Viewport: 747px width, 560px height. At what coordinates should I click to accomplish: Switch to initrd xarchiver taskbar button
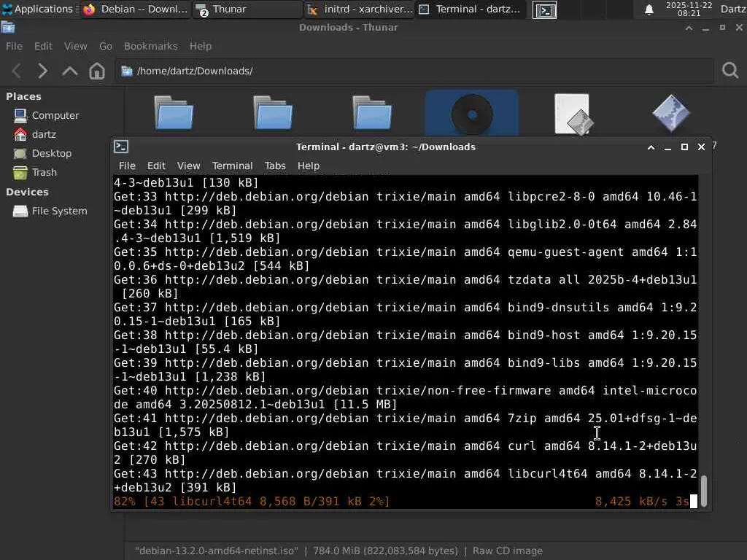359,9
